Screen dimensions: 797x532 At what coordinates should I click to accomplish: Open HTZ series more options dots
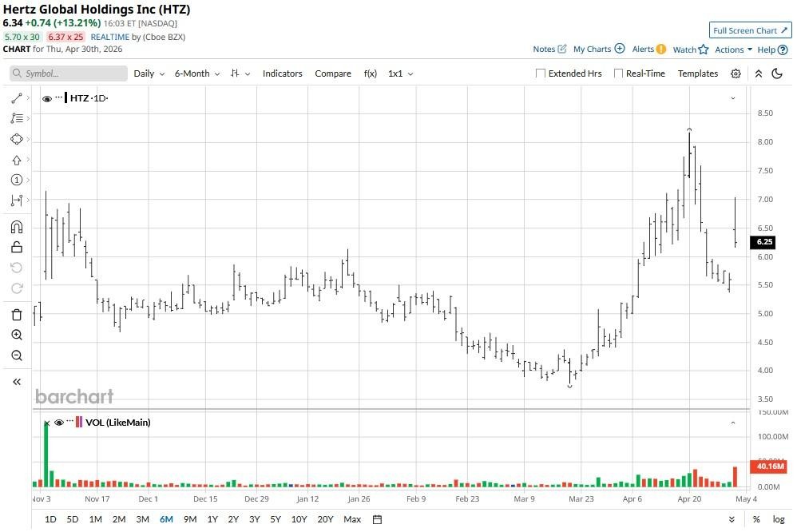point(59,97)
